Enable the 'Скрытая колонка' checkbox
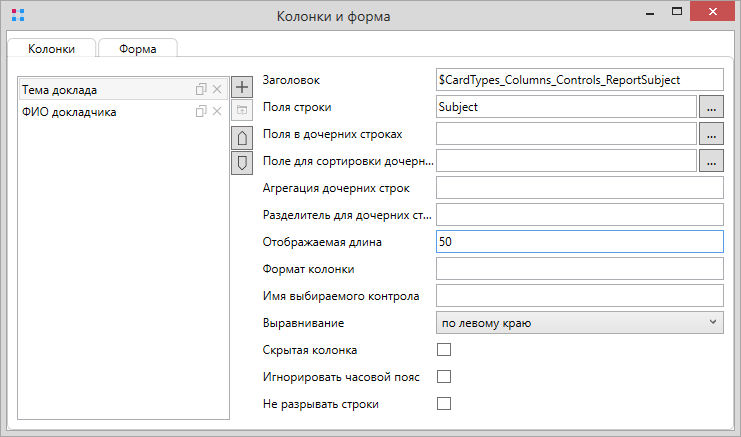The image size is (741, 437). pyautogui.click(x=444, y=350)
